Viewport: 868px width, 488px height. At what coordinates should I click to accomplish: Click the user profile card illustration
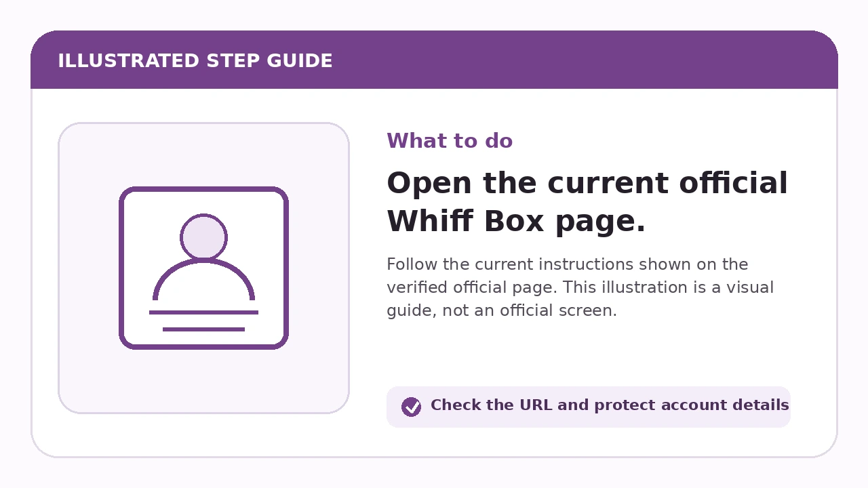coord(203,268)
